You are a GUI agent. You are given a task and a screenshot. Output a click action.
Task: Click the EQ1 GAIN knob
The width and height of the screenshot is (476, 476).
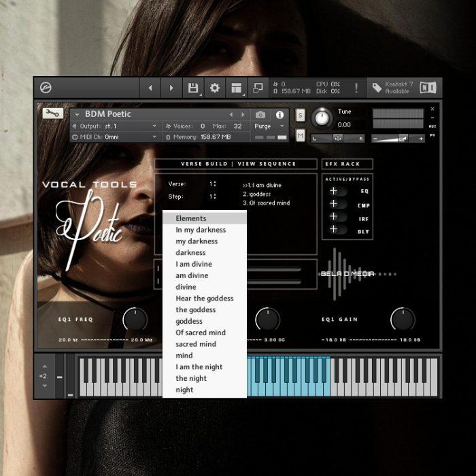click(x=403, y=320)
